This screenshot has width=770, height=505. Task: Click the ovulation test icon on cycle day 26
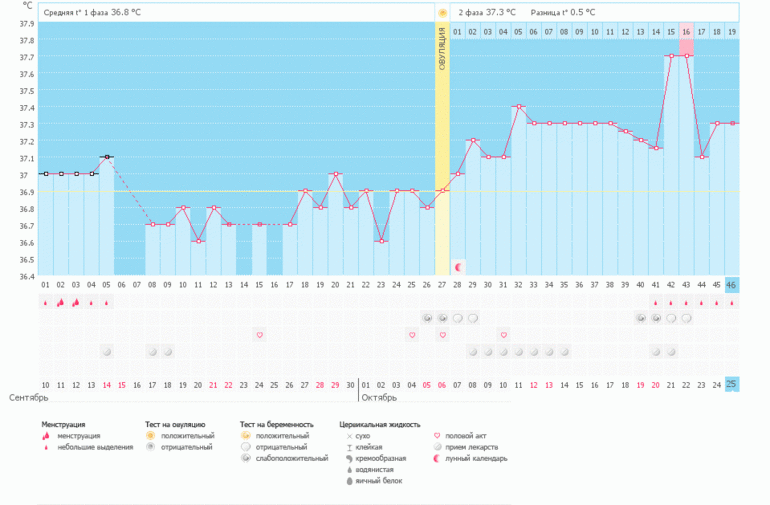[x=427, y=318]
